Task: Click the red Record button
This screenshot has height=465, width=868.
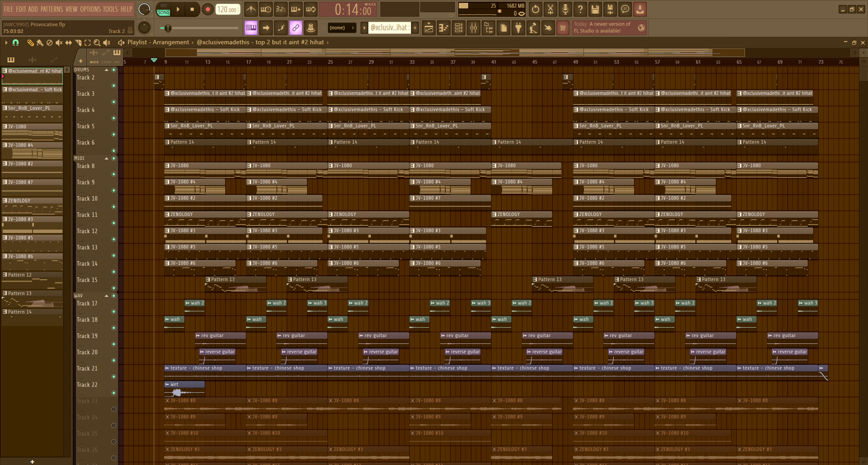Action: pos(208,9)
